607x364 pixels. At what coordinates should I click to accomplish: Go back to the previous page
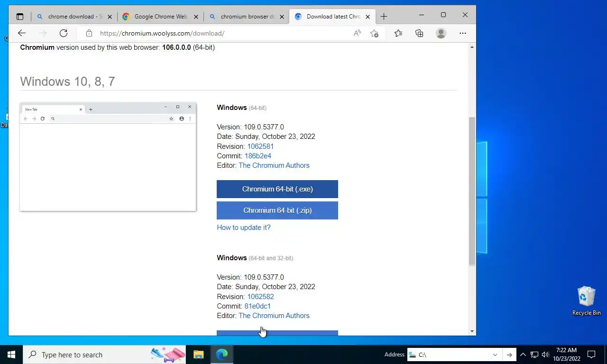coord(22,33)
